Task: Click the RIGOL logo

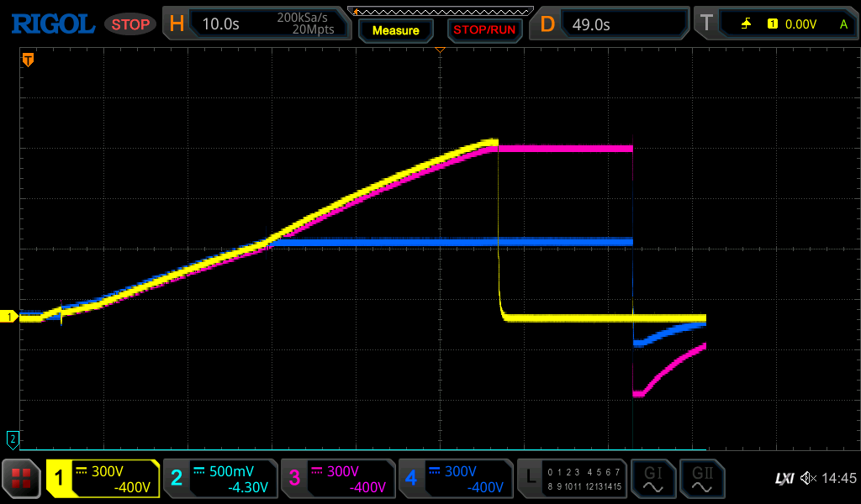Action: 52,24
